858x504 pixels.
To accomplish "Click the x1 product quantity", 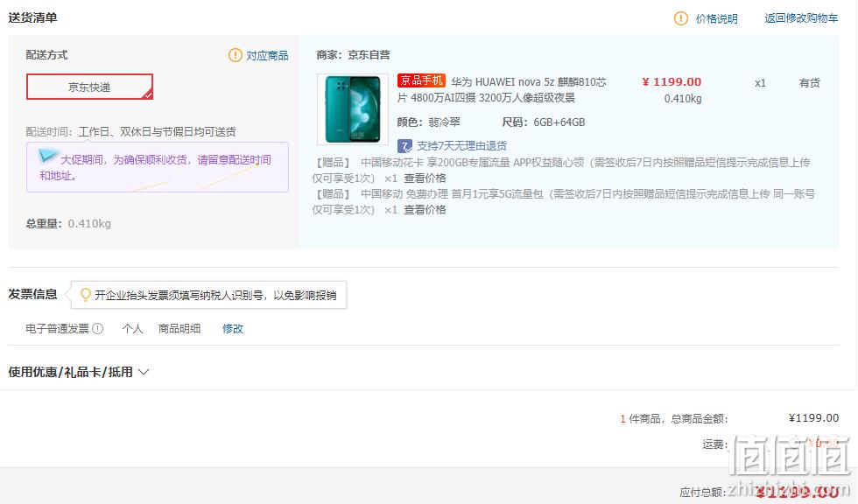I will point(760,83).
